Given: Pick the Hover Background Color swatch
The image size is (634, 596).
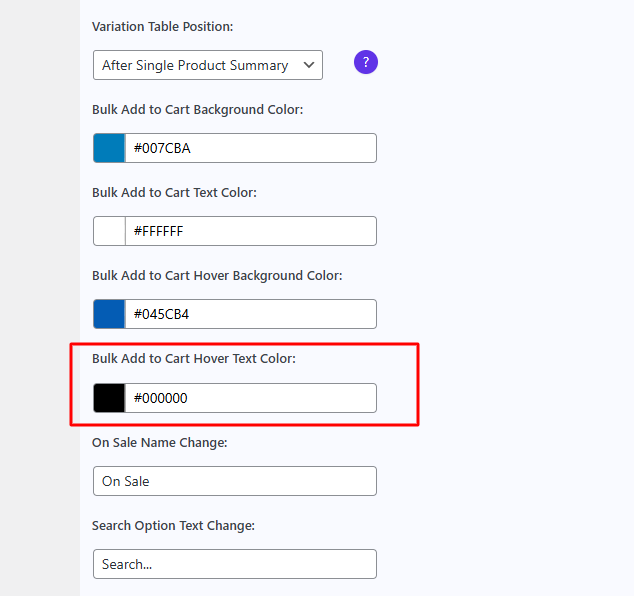Looking at the screenshot, I should point(109,314).
